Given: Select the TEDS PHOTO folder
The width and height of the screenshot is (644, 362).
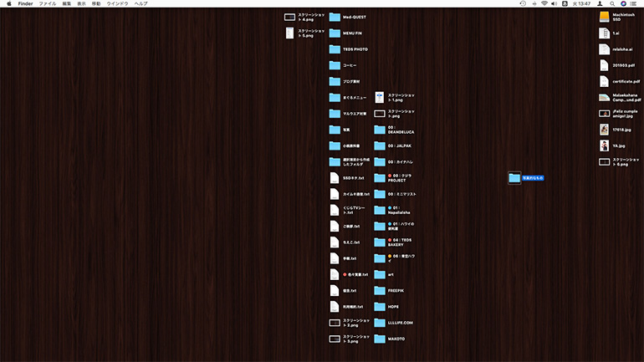Looking at the screenshot, I should pos(335,49).
